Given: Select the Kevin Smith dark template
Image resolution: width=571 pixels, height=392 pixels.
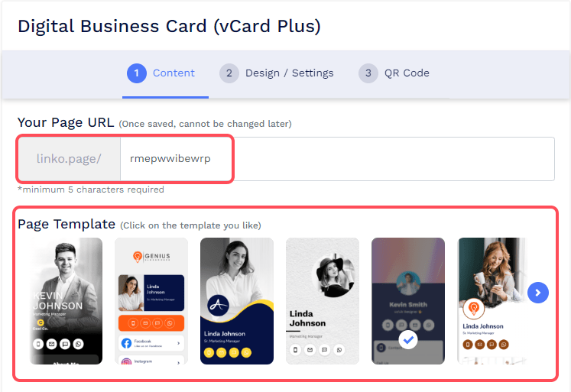Looking at the screenshot, I should pyautogui.click(x=408, y=301).
